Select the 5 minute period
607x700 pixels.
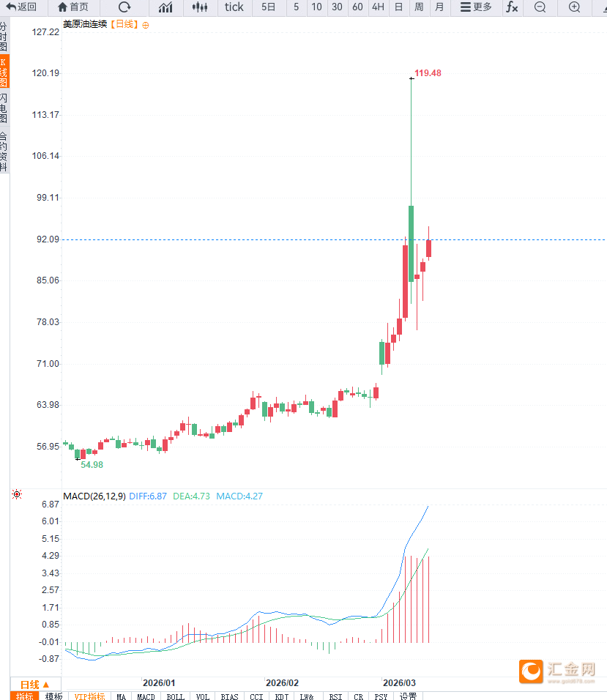pyautogui.click(x=297, y=7)
